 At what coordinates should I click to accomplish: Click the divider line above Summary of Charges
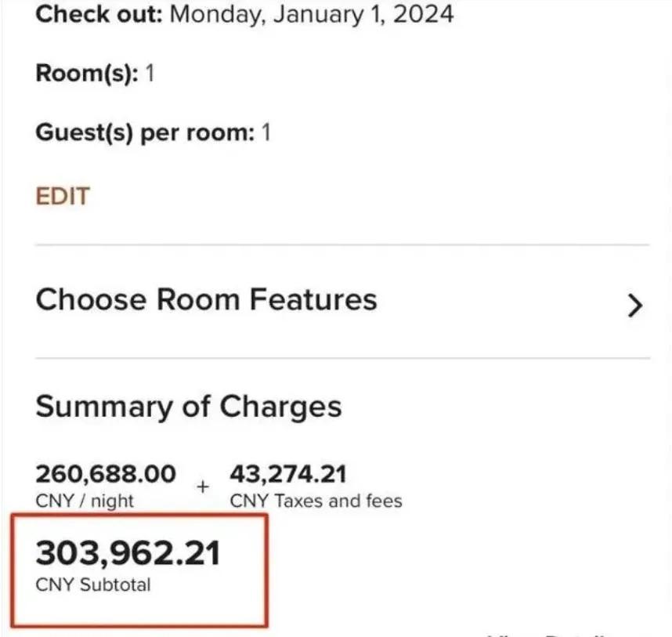[342, 359]
